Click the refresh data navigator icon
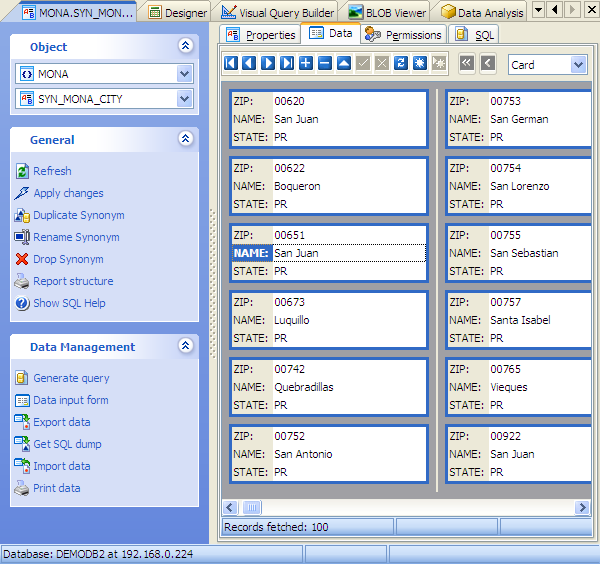600x564 pixels. [x=400, y=63]
